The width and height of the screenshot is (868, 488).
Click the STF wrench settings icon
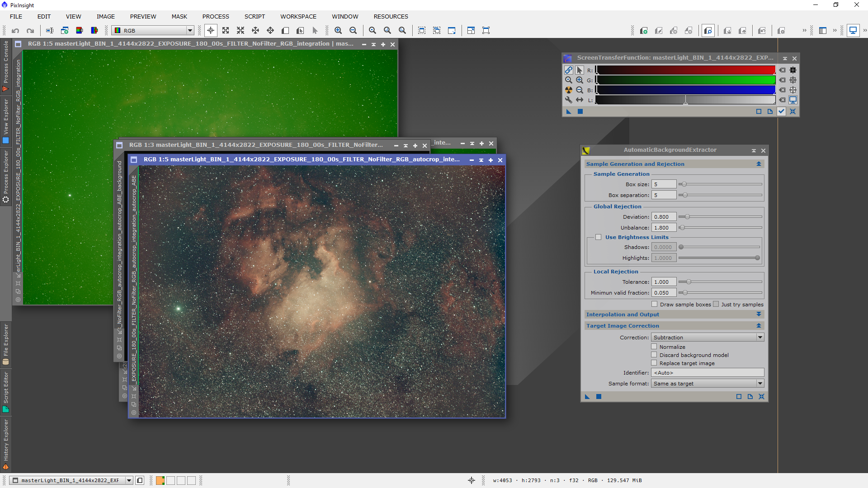coord(569,100)
